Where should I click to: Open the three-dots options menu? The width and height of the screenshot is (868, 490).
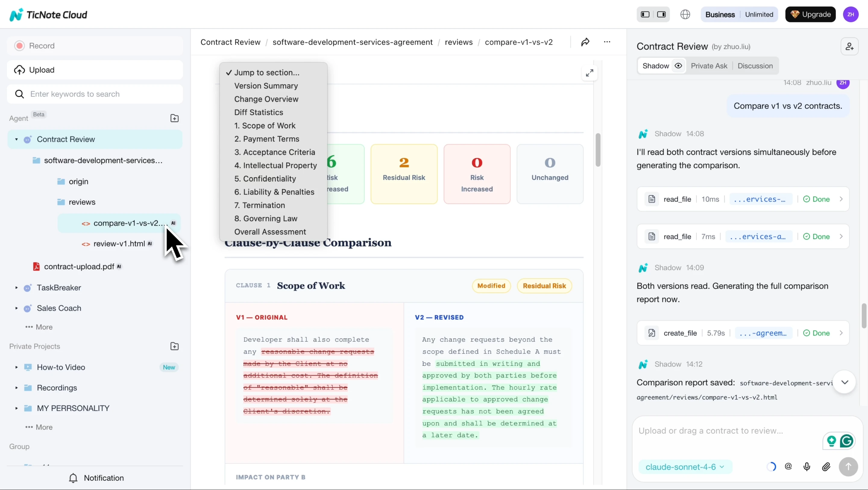click(607, 42)
